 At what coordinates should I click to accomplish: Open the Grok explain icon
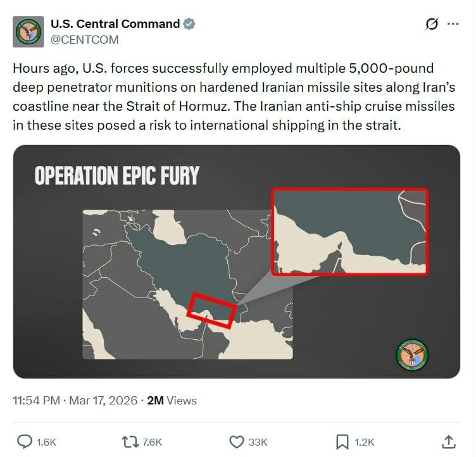point(432,24)
